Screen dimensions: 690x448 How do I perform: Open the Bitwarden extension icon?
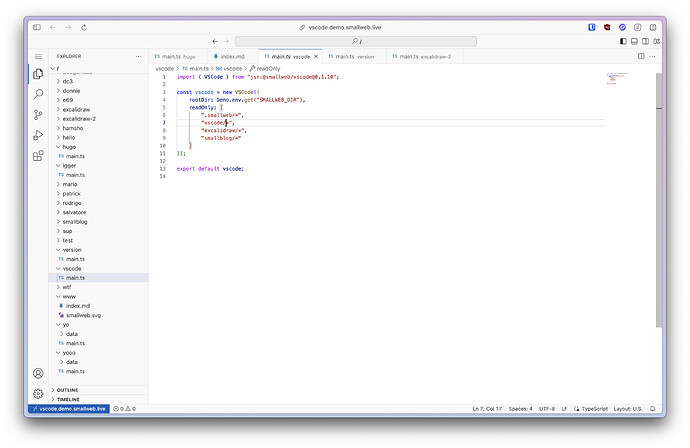pyautogui.click(x=592, y=27)
